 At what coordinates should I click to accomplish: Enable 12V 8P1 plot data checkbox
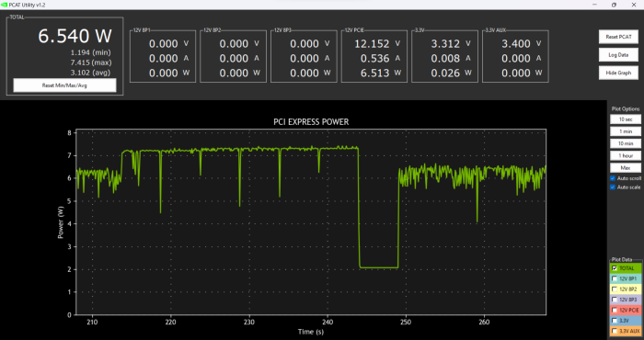pos(615,278)
